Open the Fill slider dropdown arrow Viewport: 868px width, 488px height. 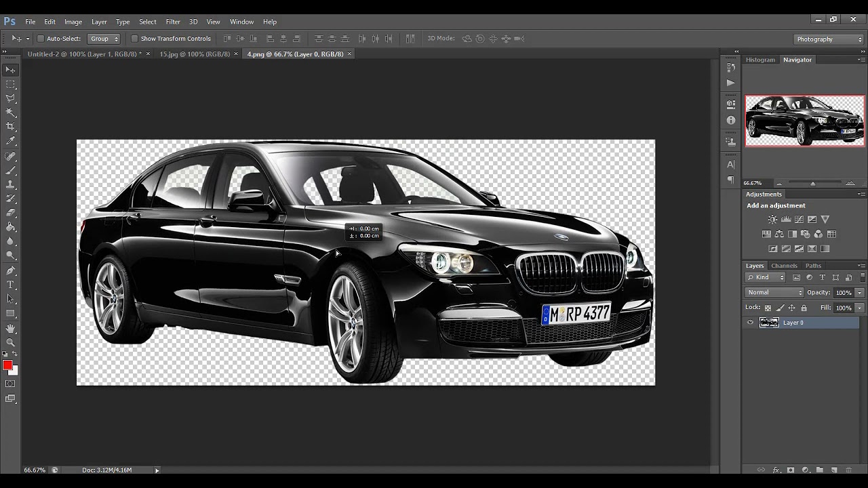860,308
